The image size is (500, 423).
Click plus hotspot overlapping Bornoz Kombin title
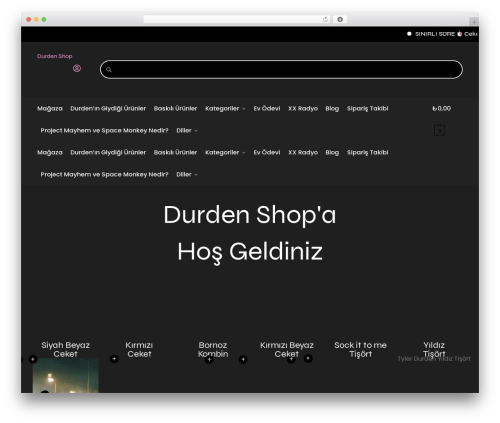[209, 360]
